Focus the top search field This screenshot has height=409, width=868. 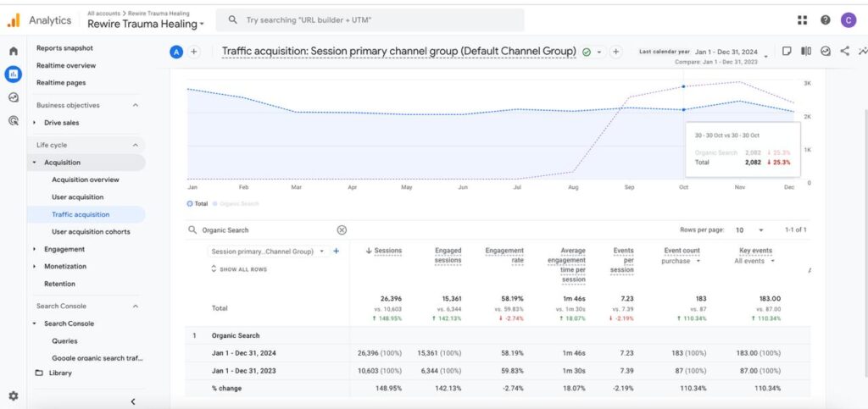(370, 19)
